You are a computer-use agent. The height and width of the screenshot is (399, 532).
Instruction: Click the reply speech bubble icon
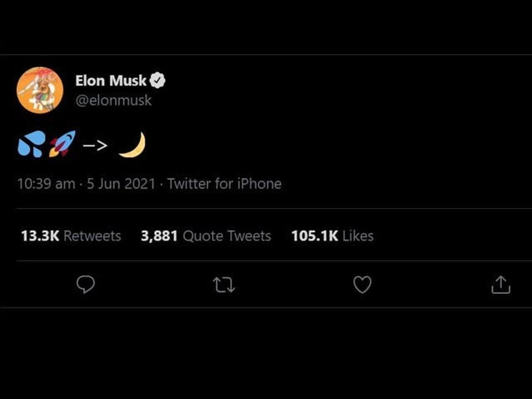click(86, 283)
